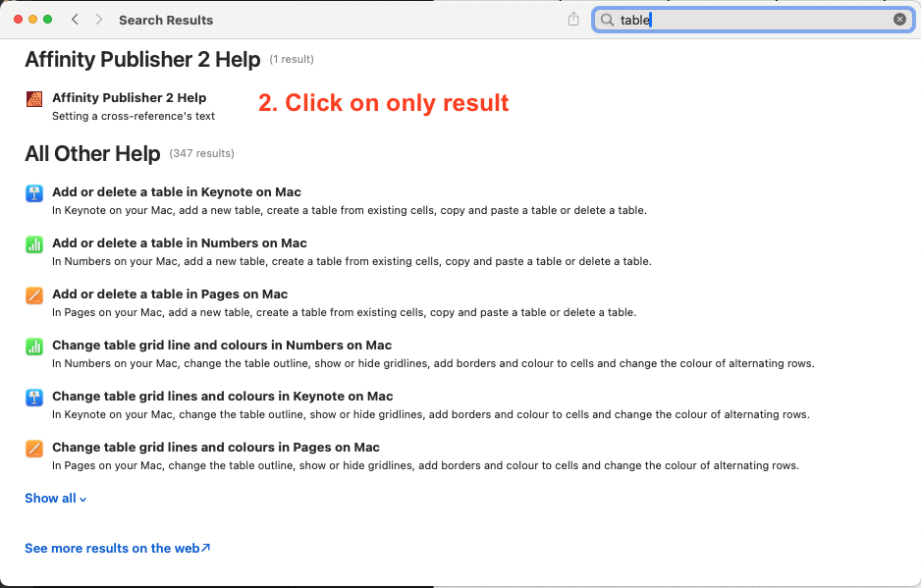Click the Affinity Publisher 2 Help icon
This screenshot has width=921, height=588.
click(34, 98)
